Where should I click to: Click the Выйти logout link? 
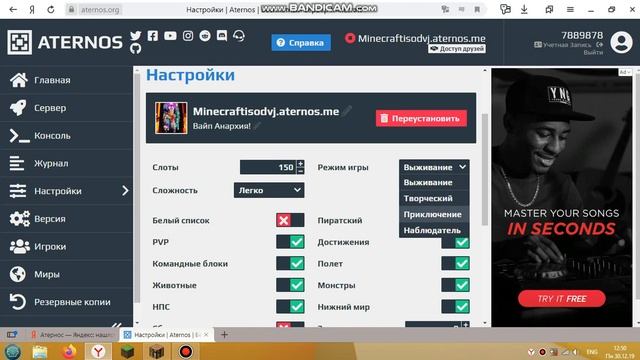pos(593,52)
